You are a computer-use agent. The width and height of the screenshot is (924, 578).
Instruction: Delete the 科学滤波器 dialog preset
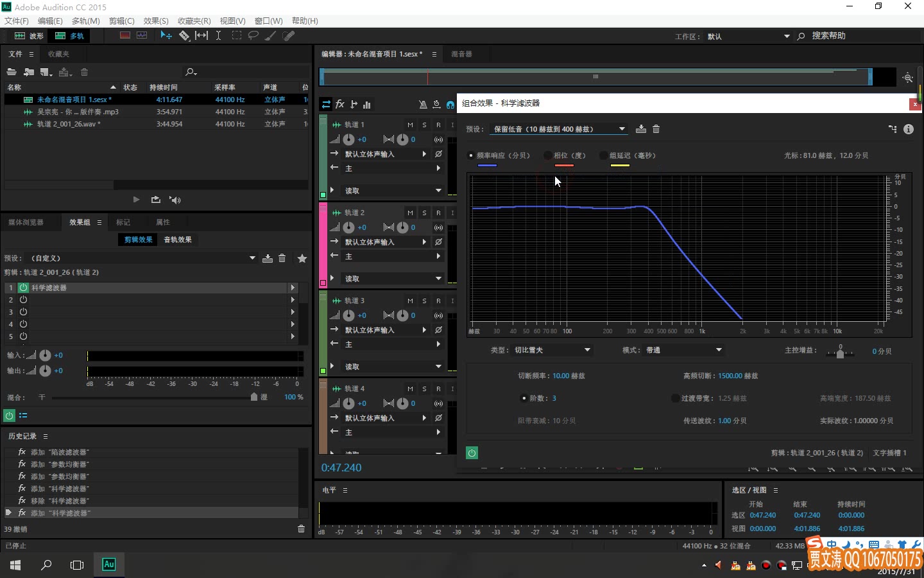coord(656,129)
